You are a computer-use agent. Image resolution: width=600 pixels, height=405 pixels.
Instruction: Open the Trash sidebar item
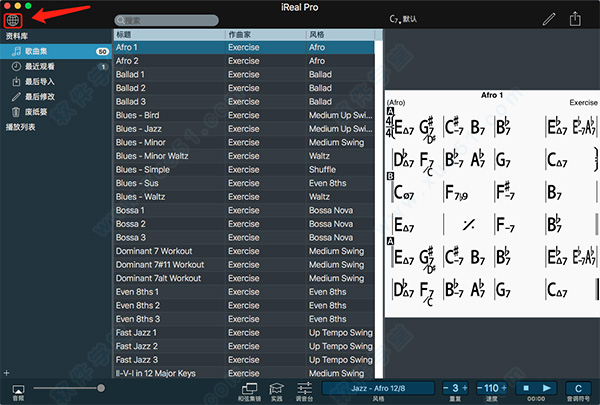[x=56, y=112]
